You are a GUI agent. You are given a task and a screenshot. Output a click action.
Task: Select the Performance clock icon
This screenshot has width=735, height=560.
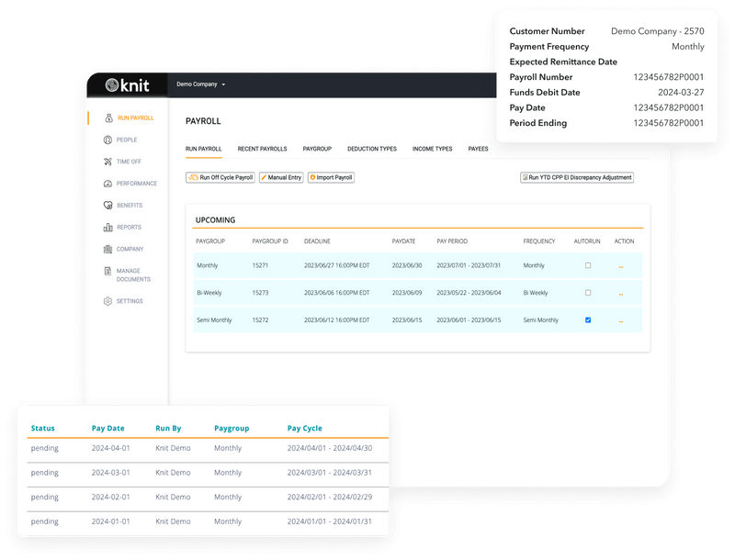(107, 183)
